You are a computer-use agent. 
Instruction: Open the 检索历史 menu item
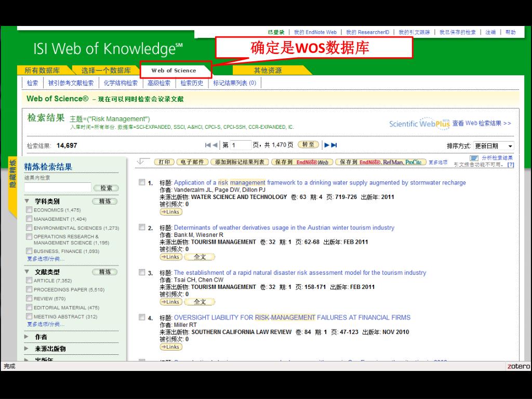click(x=192, y=83)
